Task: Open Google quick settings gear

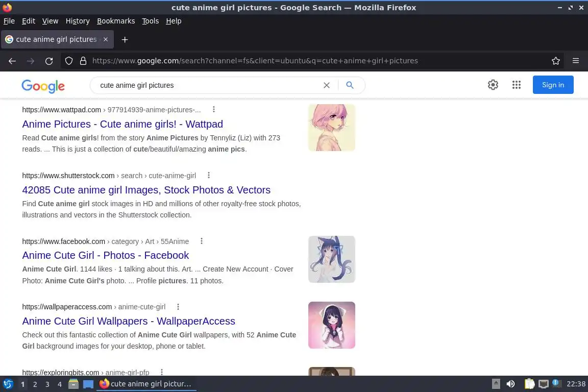Action: pos(493,85)
